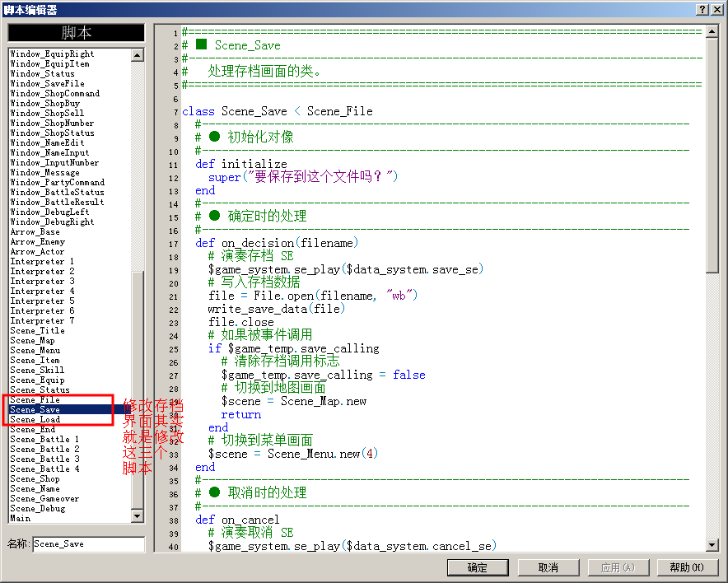Image resolution: width=728 pixels, height=583 pixels.
Task: Close the script editor window
Action: pos(717,9)
